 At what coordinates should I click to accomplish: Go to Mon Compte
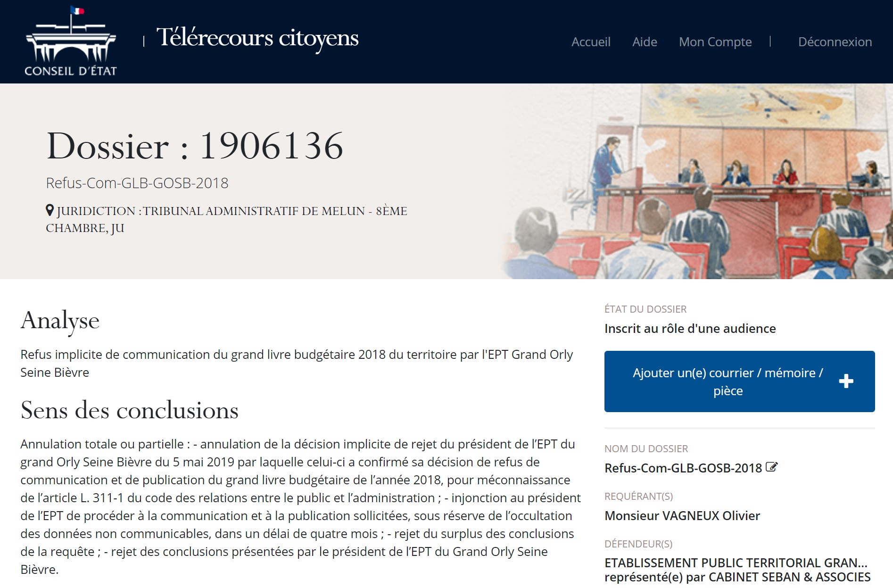(715, 42)
